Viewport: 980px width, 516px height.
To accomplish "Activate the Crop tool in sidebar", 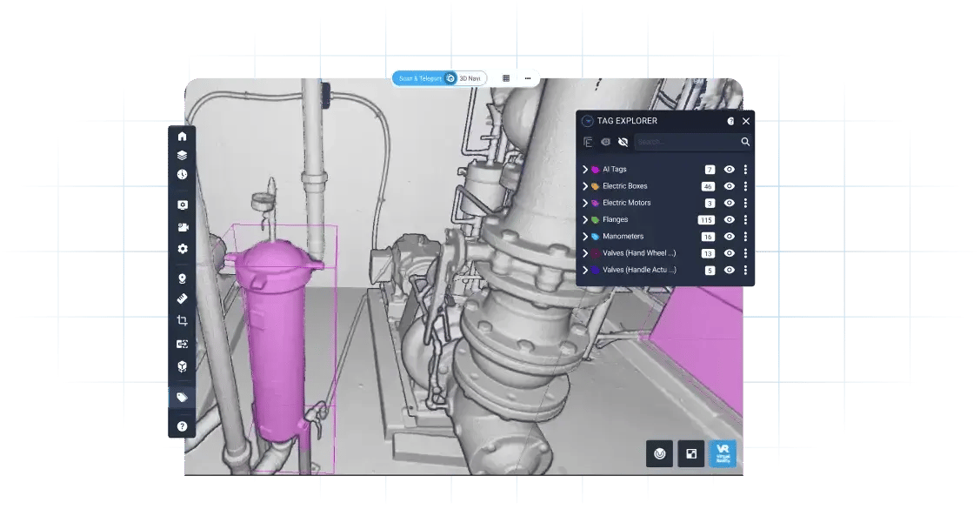I will click(182, 321).
